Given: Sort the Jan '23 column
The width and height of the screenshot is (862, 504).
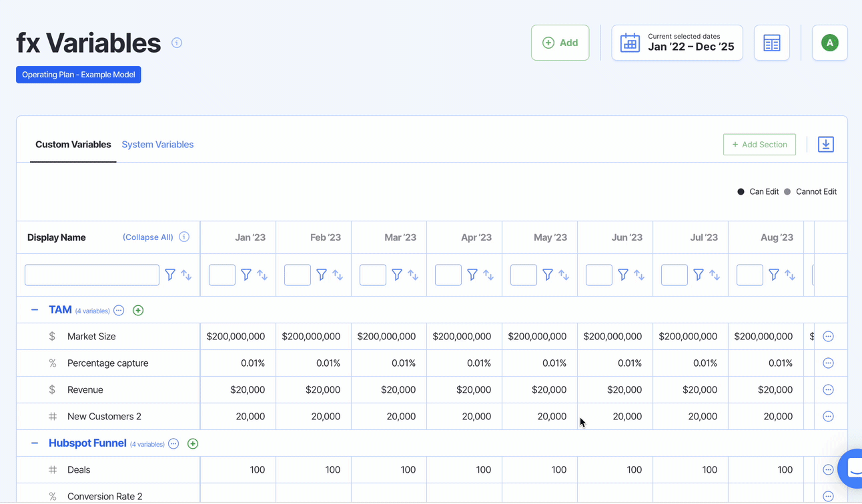Looking at the screenshot, I should click(x=263, y=275).
